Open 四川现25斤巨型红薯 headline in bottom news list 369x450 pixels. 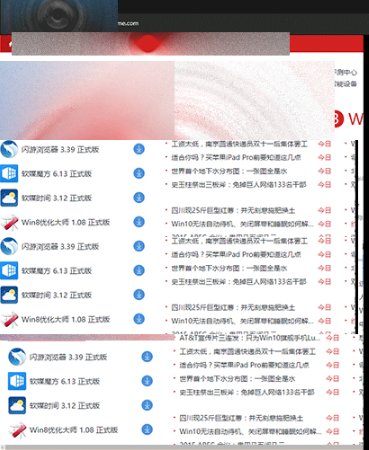tap(241, 418)
